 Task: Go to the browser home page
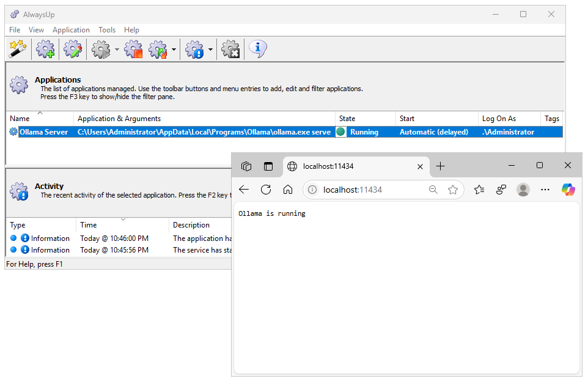coord(288,190)
